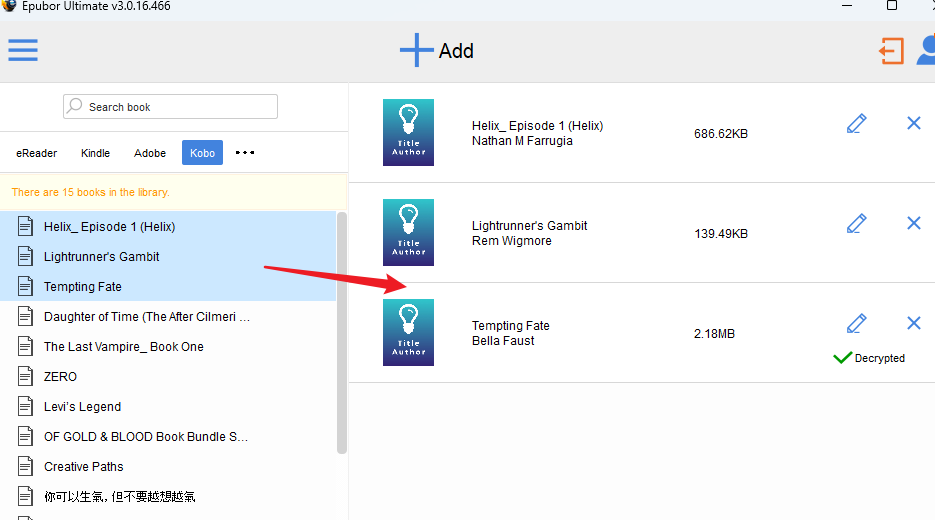This screenshot has width=935, height=520.
Task: Click the search magnifier icon
Action: click(75, 106)
